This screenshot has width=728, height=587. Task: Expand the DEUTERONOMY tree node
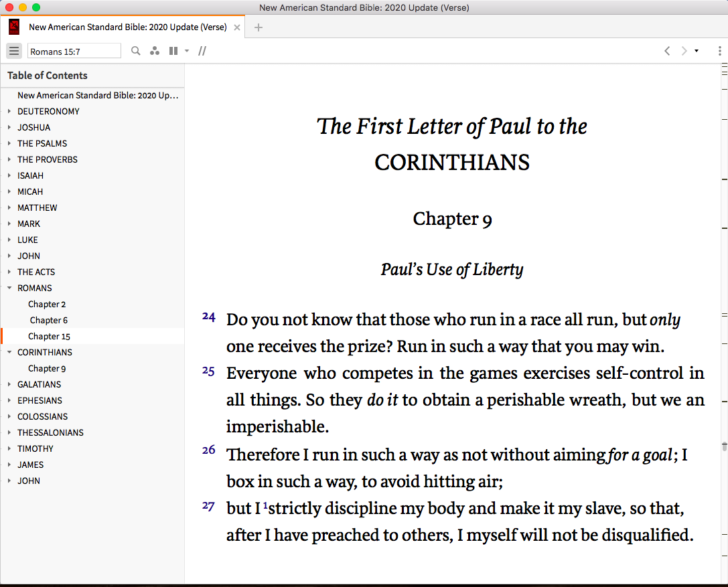click(x=9, y=111)
